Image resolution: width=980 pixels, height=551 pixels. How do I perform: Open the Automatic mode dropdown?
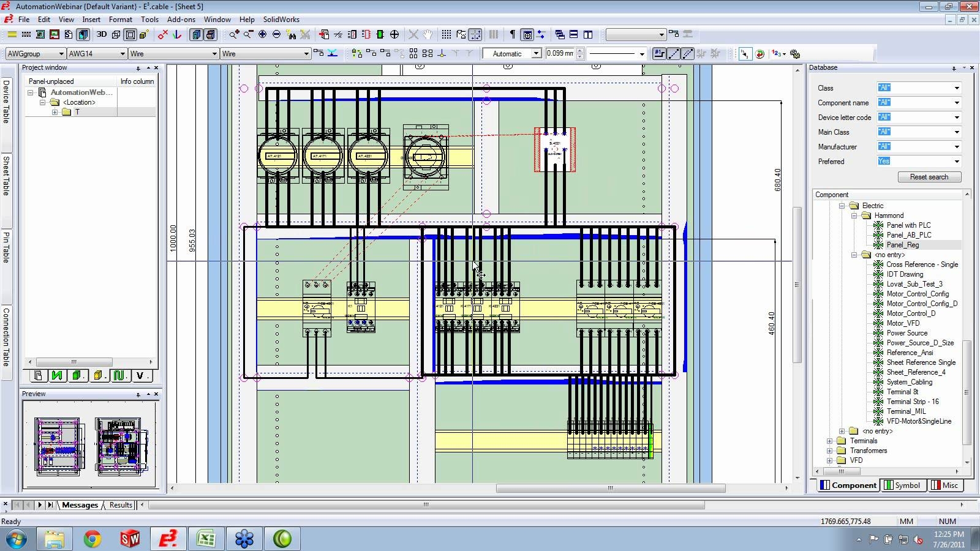click(x=535, y=53)
